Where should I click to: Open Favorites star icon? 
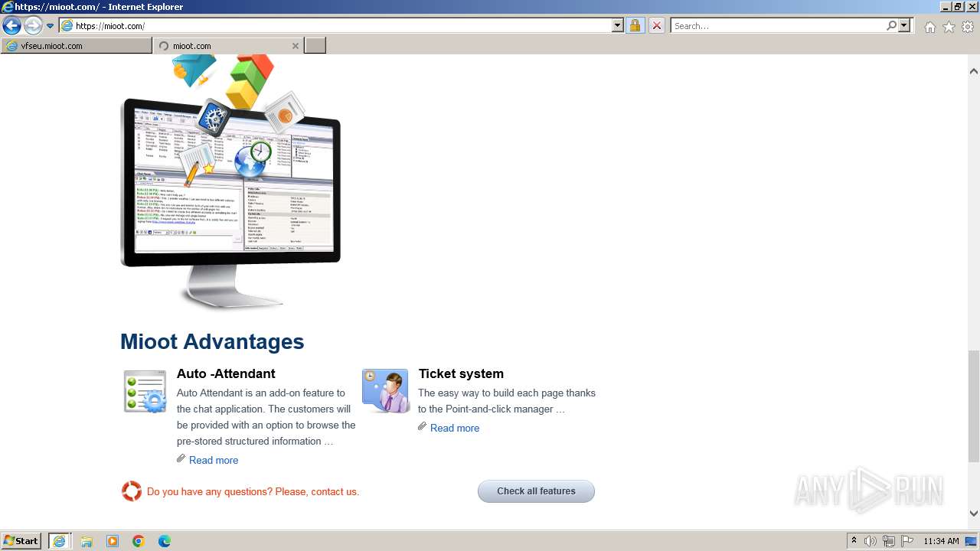tap(949, 27)
